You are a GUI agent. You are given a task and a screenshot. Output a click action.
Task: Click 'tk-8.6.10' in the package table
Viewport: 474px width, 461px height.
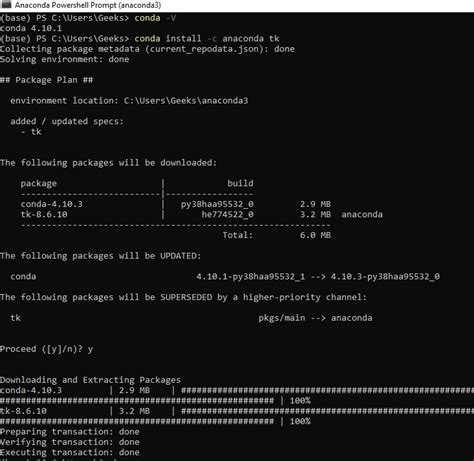coord(44,214)
